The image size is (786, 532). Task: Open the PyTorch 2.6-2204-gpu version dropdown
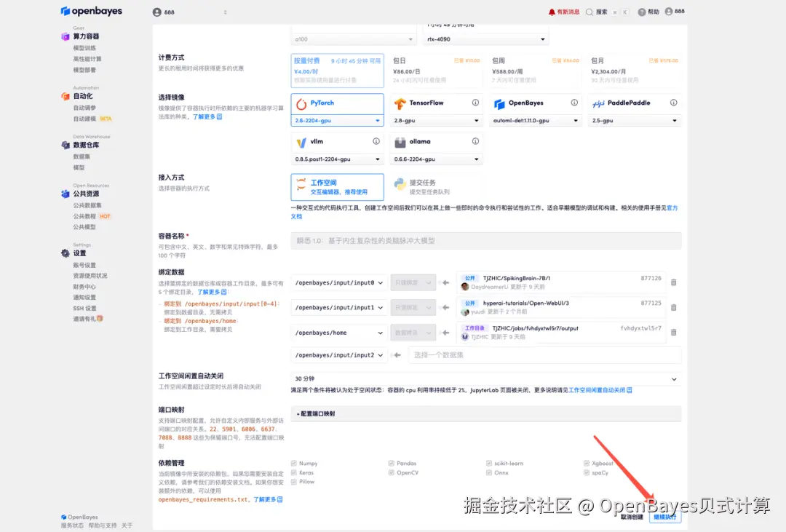pyautogui.click(x=338, y=121)
